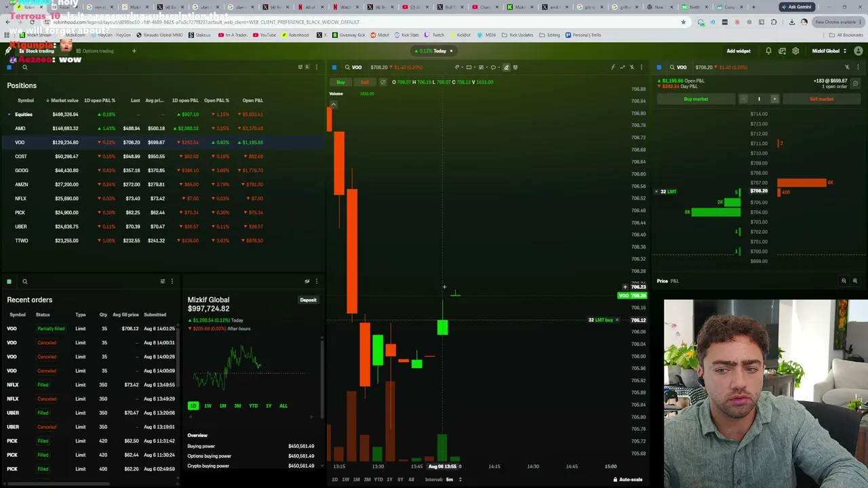Click the Deposit button
Screen dimensions: 868x488
pos(308,300)
